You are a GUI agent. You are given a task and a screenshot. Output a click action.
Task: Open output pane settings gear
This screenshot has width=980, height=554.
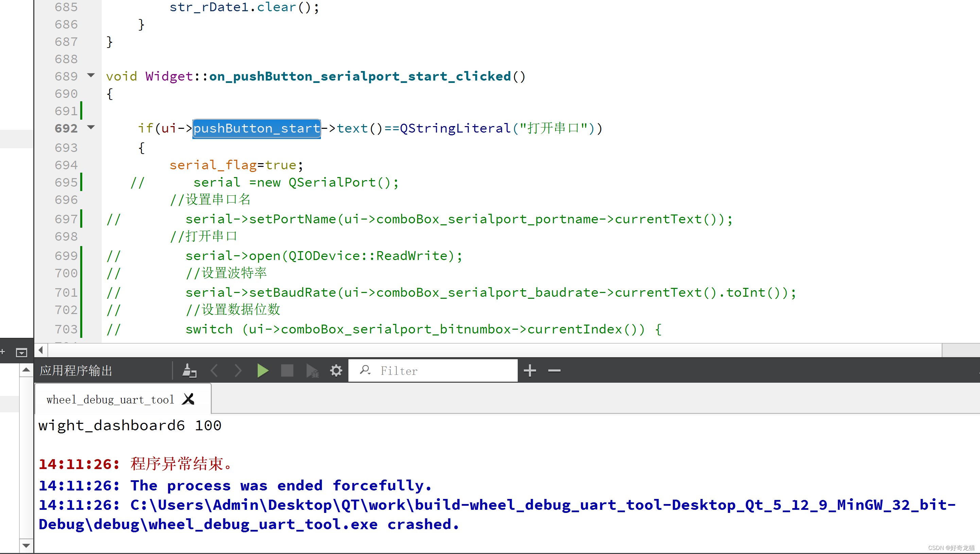point(336,370)
